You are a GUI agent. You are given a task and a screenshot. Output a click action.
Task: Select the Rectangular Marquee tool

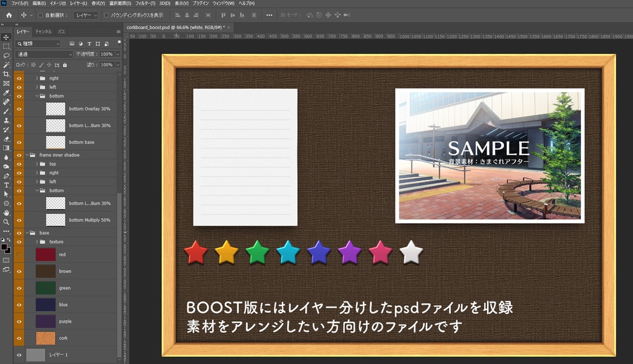point(6,46)
